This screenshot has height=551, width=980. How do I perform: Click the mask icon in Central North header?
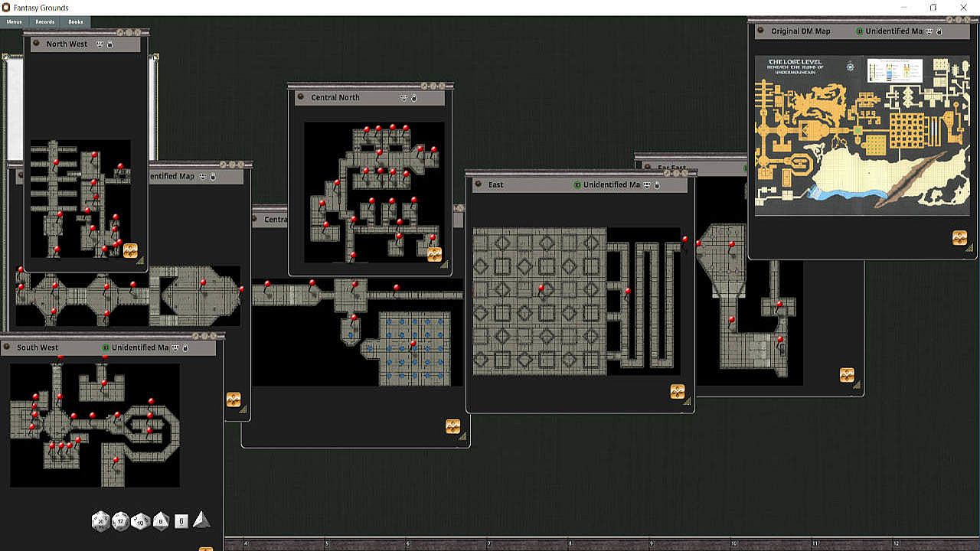click(403, 98)
